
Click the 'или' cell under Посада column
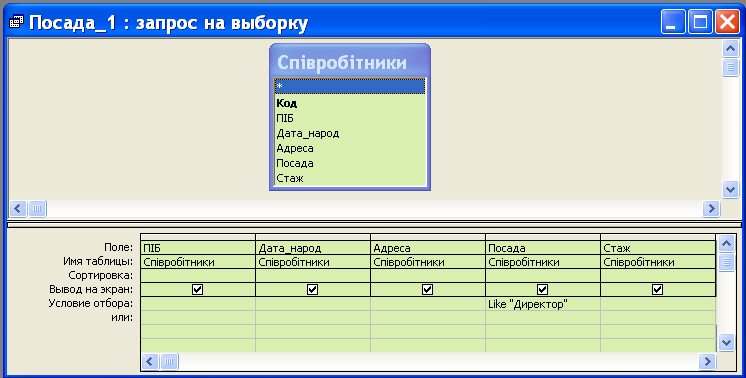[543, 318]
